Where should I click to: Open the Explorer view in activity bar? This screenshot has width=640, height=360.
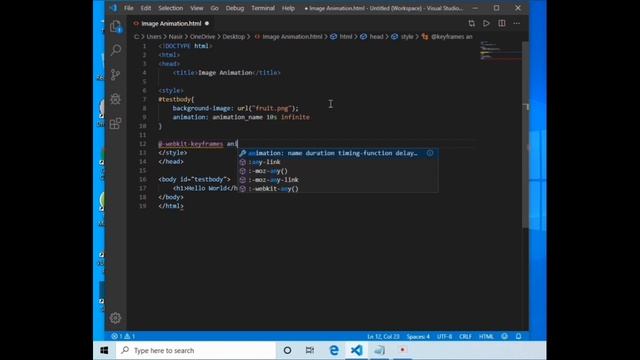point(116,27)
